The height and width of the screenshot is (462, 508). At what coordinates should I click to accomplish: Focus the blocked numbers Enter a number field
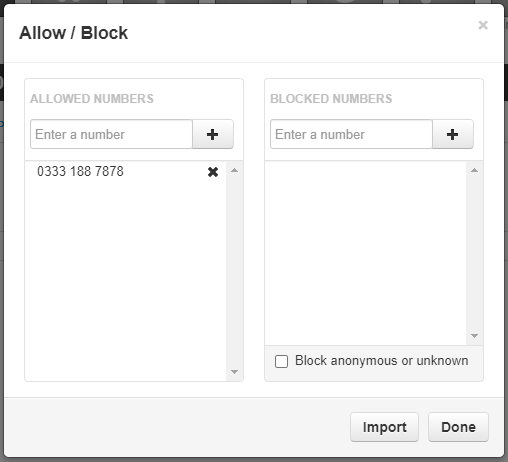(x=351, y=134)
